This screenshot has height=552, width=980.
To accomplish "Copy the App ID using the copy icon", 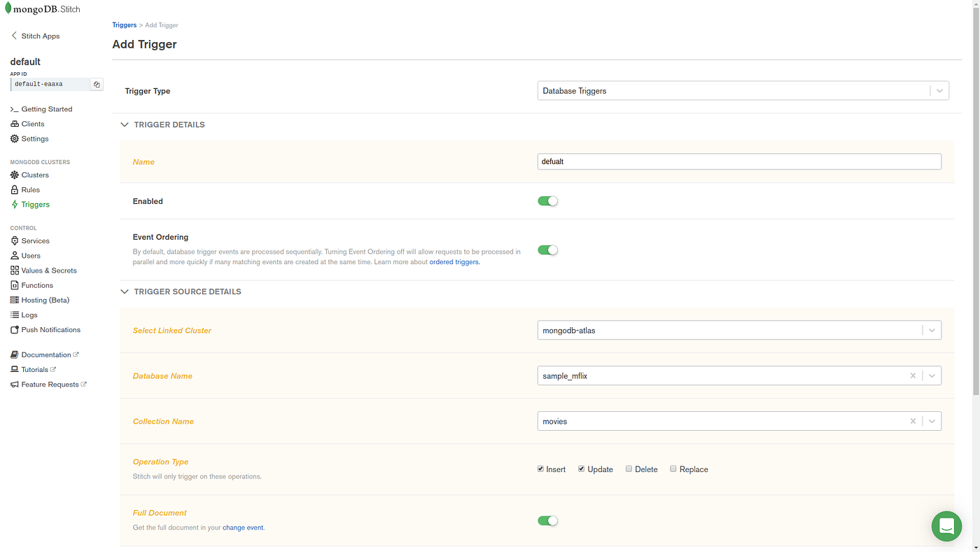I will (x=96, y=83).
